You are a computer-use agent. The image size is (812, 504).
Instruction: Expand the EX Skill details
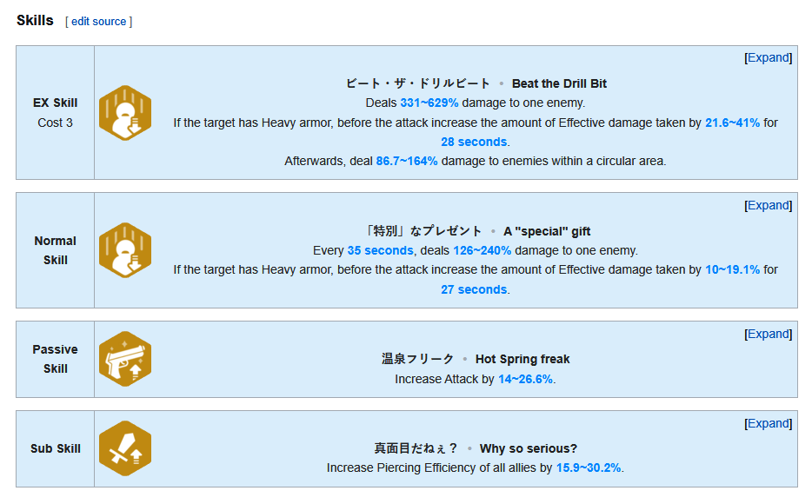pos(769,57)
